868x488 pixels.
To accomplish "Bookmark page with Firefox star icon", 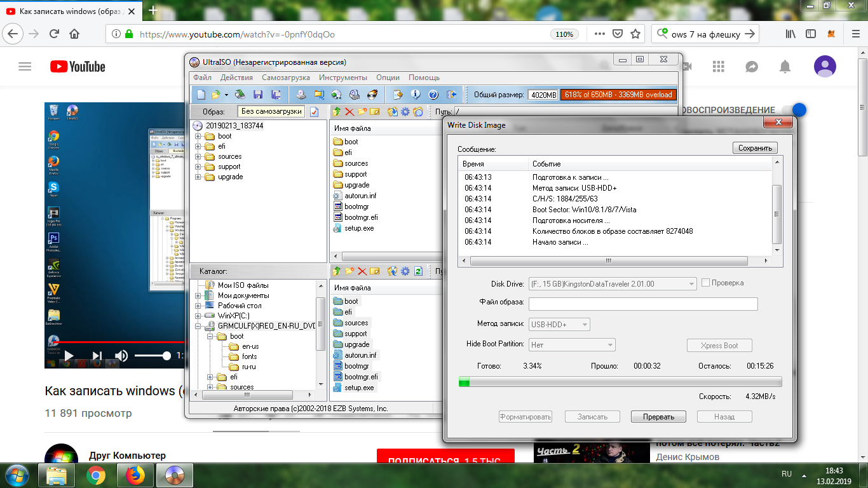I will [x=635, y=34].
